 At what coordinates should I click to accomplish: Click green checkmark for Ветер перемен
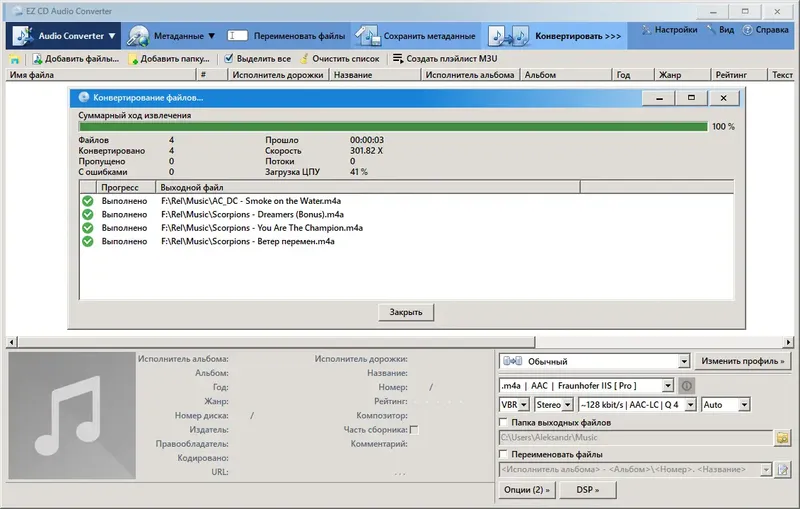pyautogui.click(x=88, y=241)
